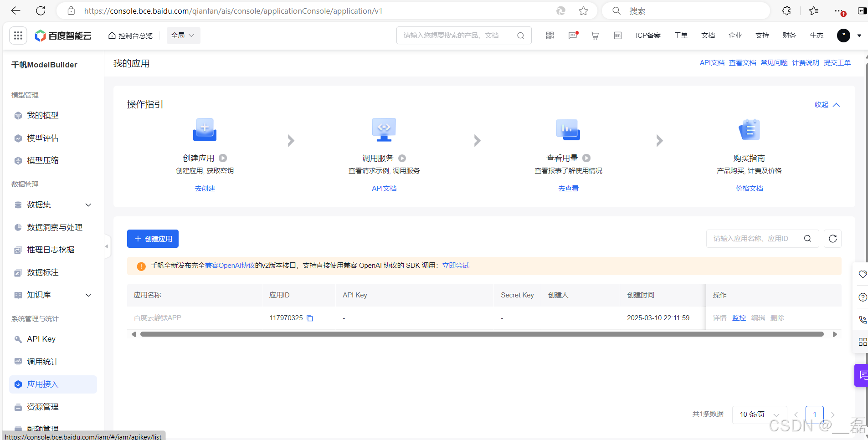This screenshot has height=440, width=868.
Task: Click 立即尝试 in the notice banner
Action: [x=456, y=266]
